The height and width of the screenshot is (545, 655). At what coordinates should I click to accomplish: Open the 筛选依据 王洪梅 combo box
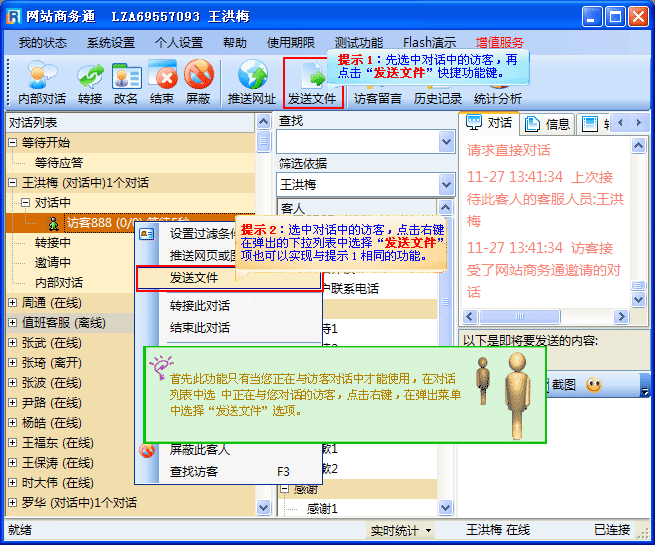446,185
